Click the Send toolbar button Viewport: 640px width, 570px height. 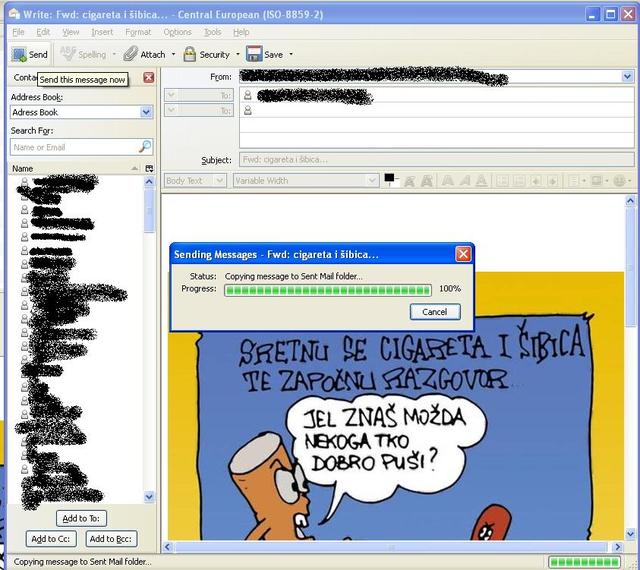pyautogui.click(x=29, y=54)
